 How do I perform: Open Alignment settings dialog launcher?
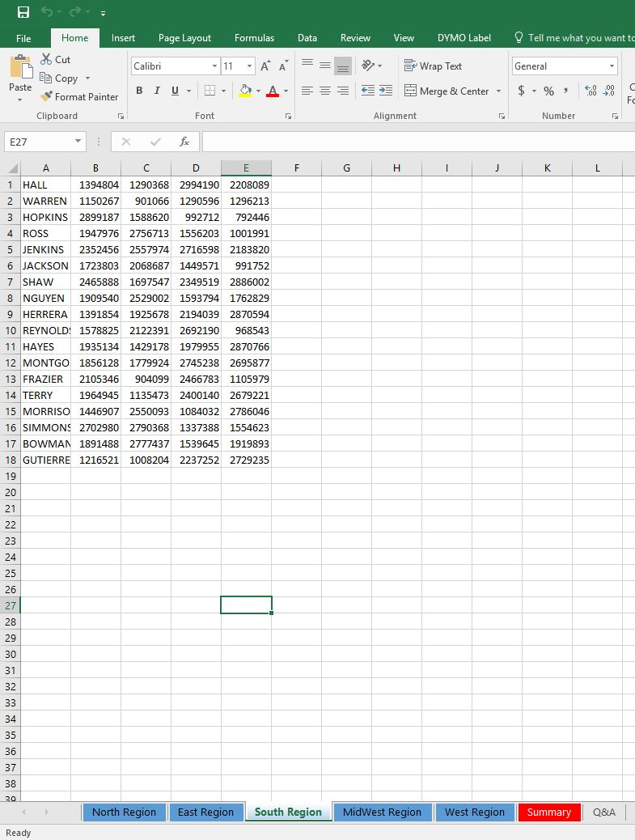coord(502,116)
